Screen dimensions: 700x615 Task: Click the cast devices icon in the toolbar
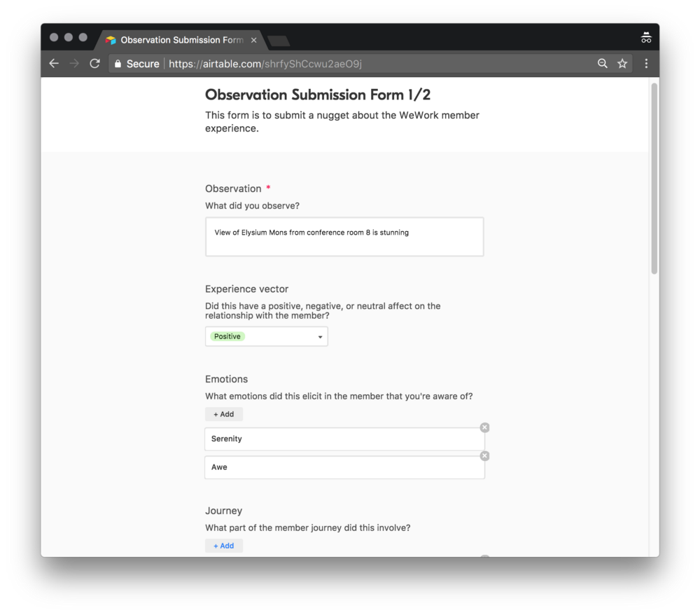tap(645, 36)
